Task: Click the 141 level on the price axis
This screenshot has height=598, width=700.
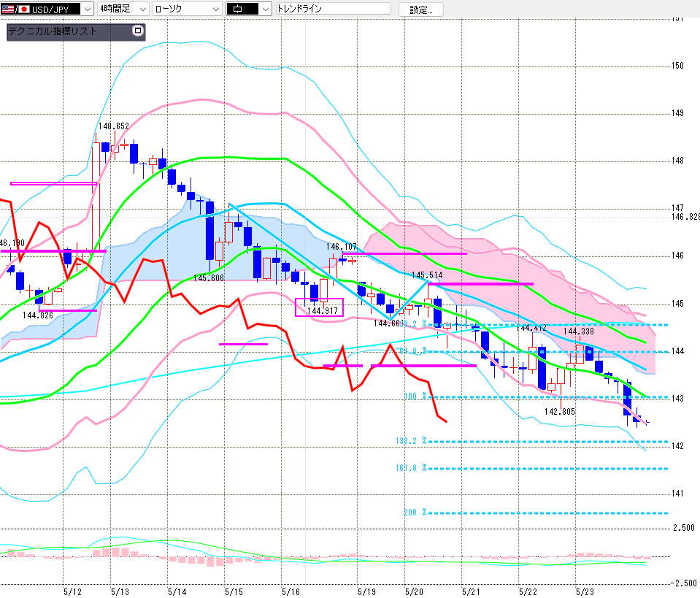Action: (677, 494)
